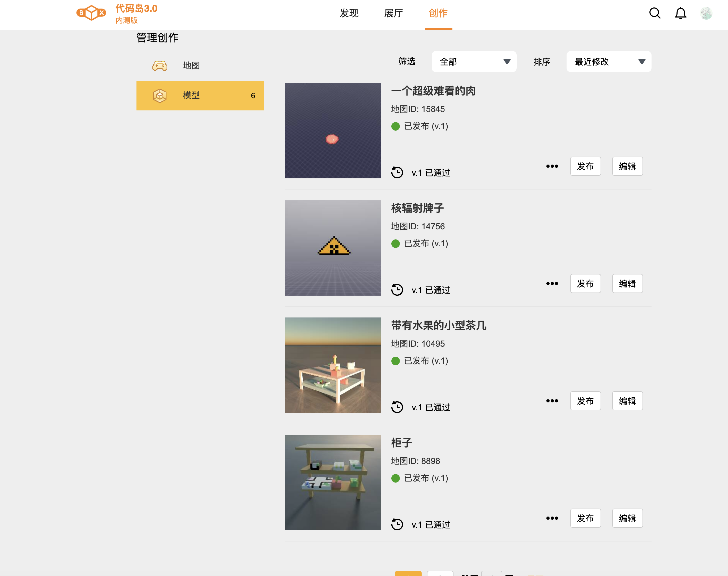Open more options for 柜子
The height and width of the screenshot is (576, 728).
pyautogui.click(x=552, y=518)
